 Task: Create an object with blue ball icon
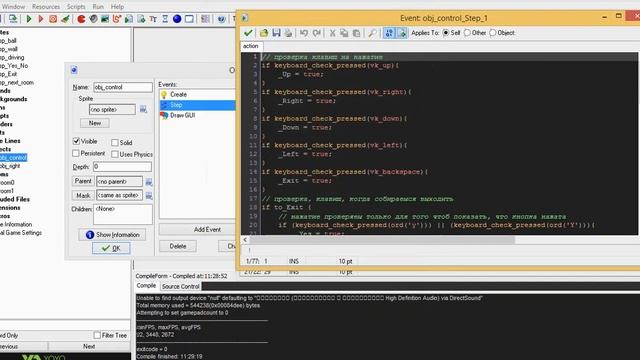click(177, 19)
